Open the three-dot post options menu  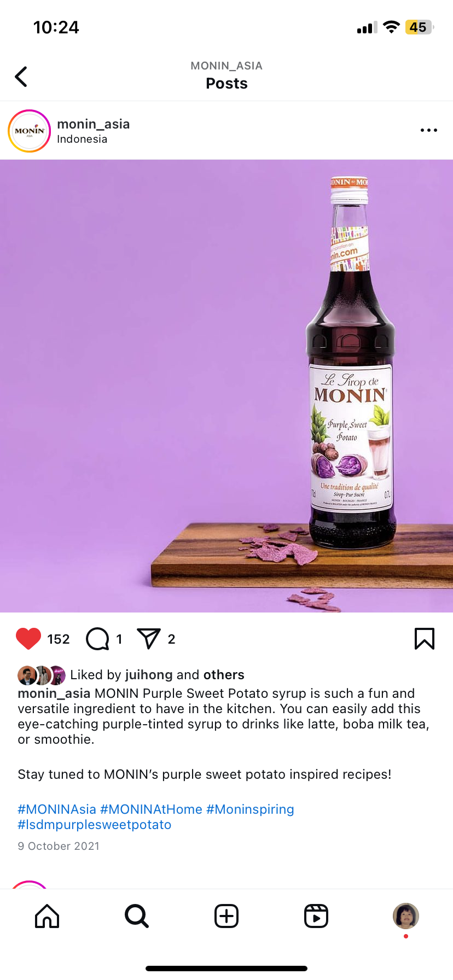428,130
